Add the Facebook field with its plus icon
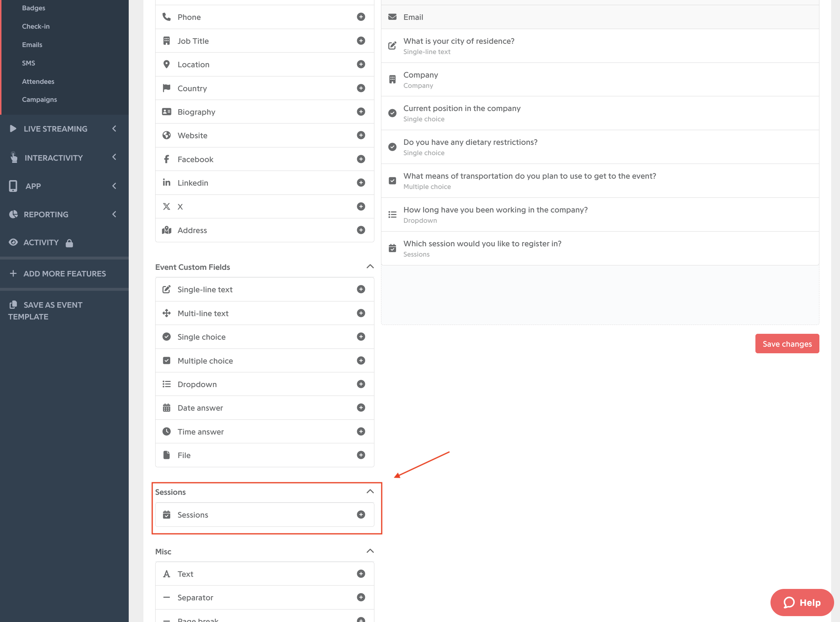840x622 pixels. [x=361, y=159]
